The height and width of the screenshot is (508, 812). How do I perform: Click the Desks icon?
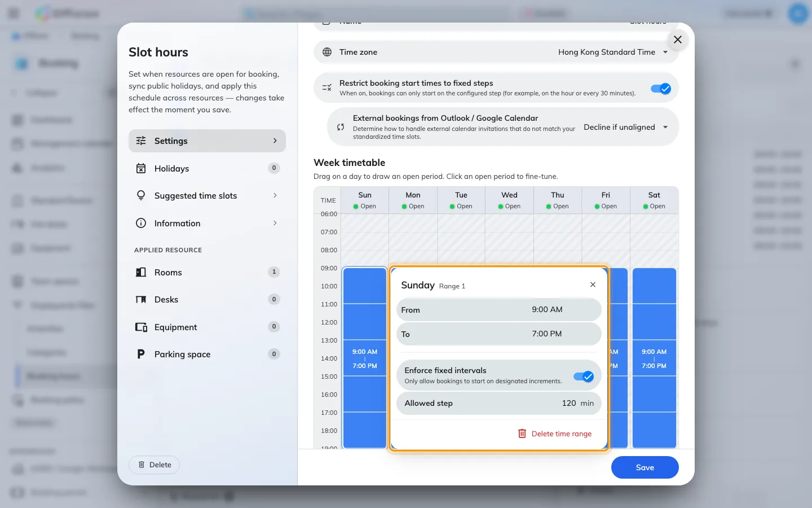[x=141, y=299]
